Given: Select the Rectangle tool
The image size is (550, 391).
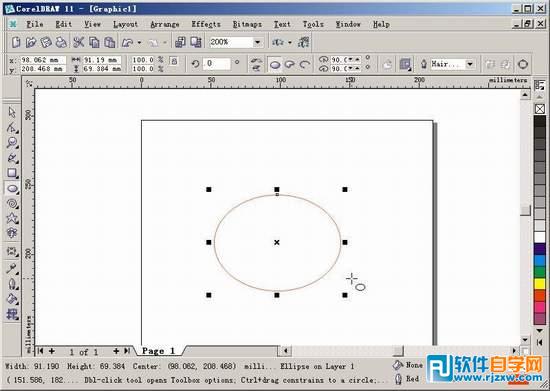Looking at the screenshot, I should (x=12, y=173).
